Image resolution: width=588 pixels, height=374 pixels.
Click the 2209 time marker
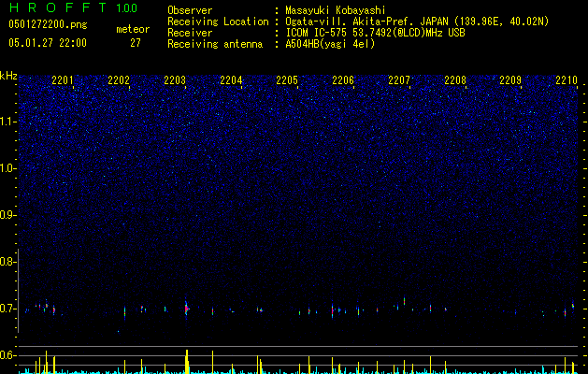pos(510,80)
